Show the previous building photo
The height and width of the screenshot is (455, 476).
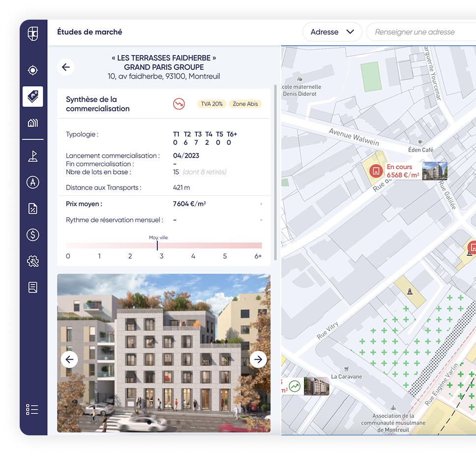69,360
